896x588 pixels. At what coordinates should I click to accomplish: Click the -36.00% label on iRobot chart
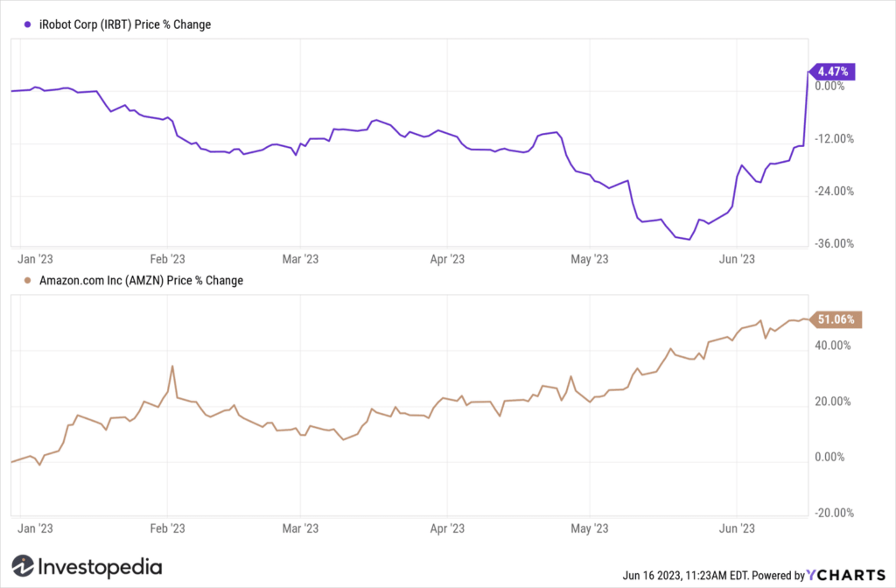tap(834, 243)
